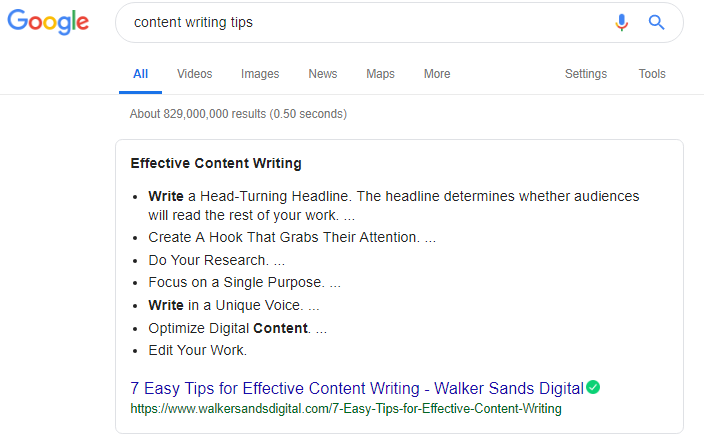This screenshot has width=704, height=439.
Task: Click the blue magnifier search icon
Action: point(656,22)
